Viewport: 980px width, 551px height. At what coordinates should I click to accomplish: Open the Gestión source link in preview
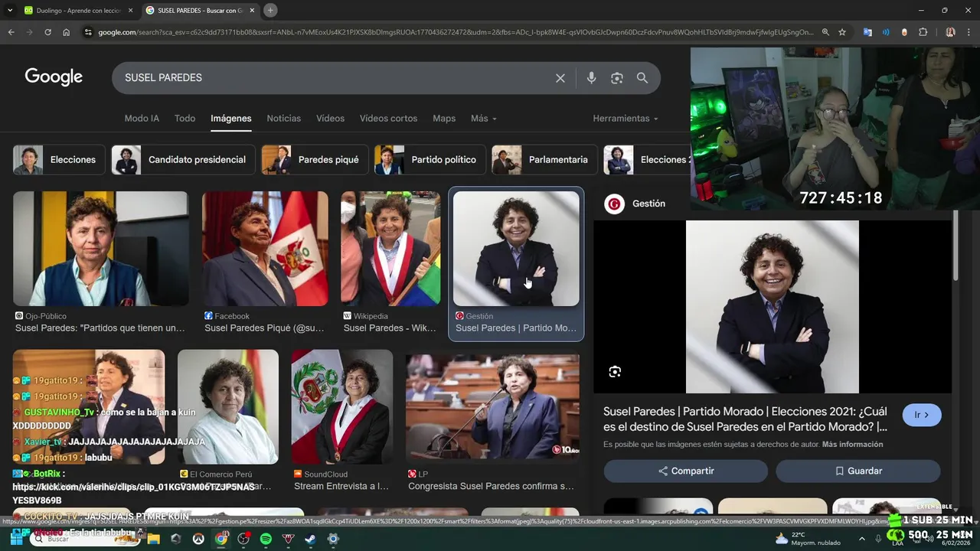click(x=635, y=204)
